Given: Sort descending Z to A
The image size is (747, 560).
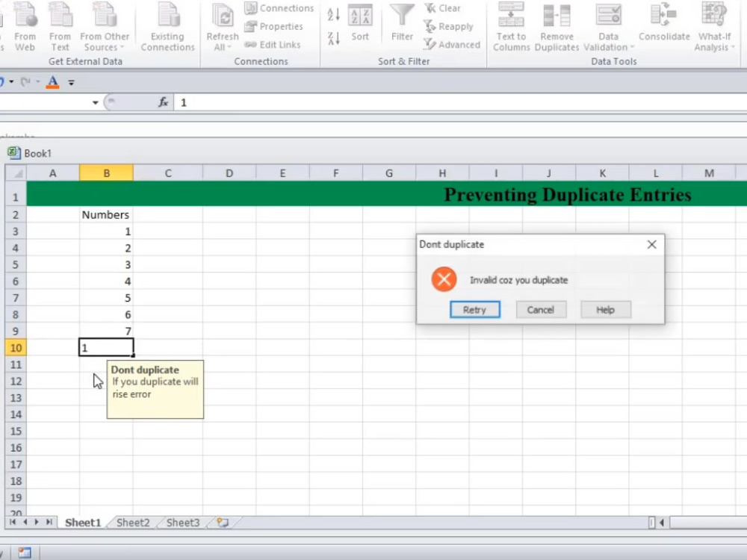Looking at the screenshot, I should coord(333,38).
